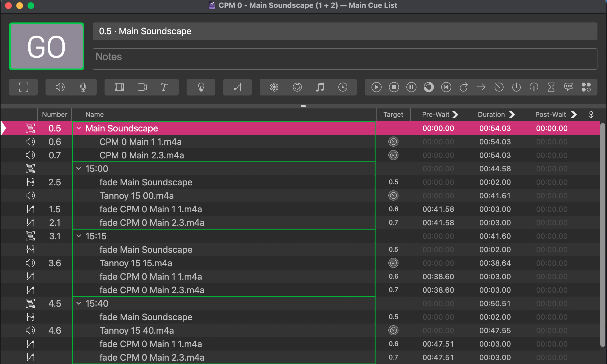Open target of CPM 0 Main 2.3.m4a audio cue
The width and height of the screenshot is (607, 364).
393,155
